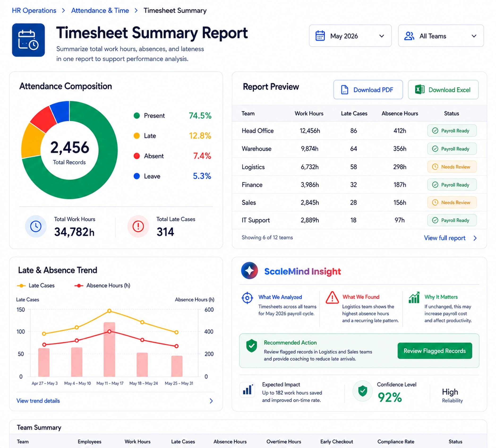496x448 pixels.
Task: Toggle the Late Cases series in chart legend
Action: pos(36,285)
